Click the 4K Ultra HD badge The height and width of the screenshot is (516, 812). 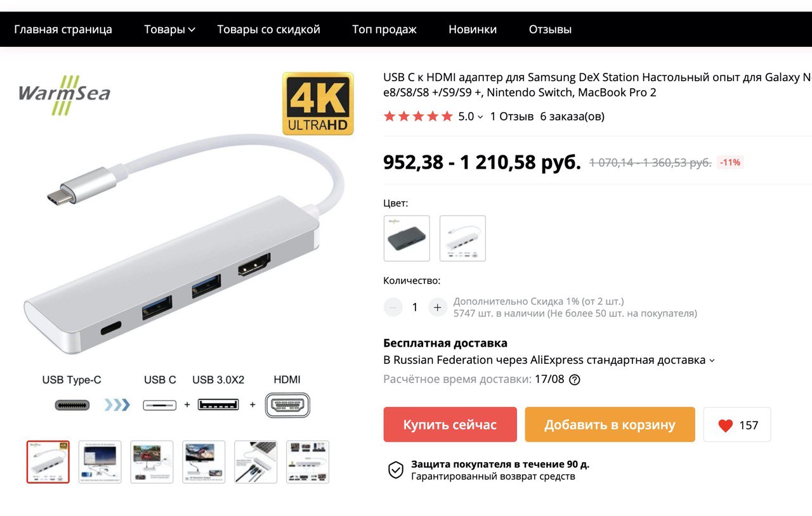318,103
